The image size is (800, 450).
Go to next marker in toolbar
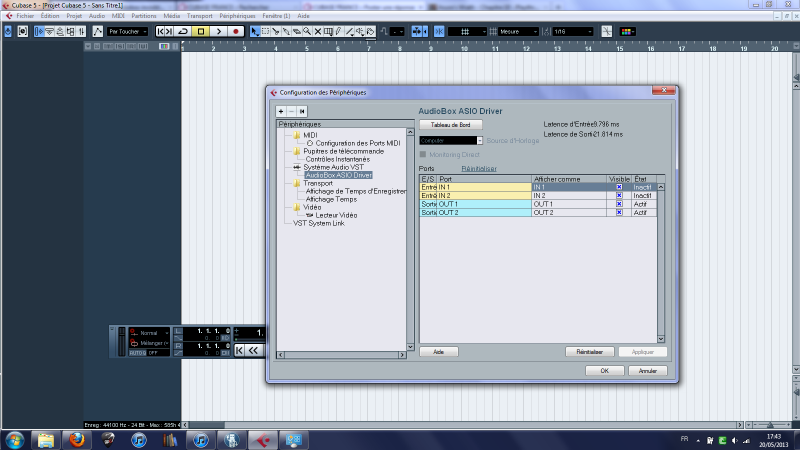tap(169, 32)
